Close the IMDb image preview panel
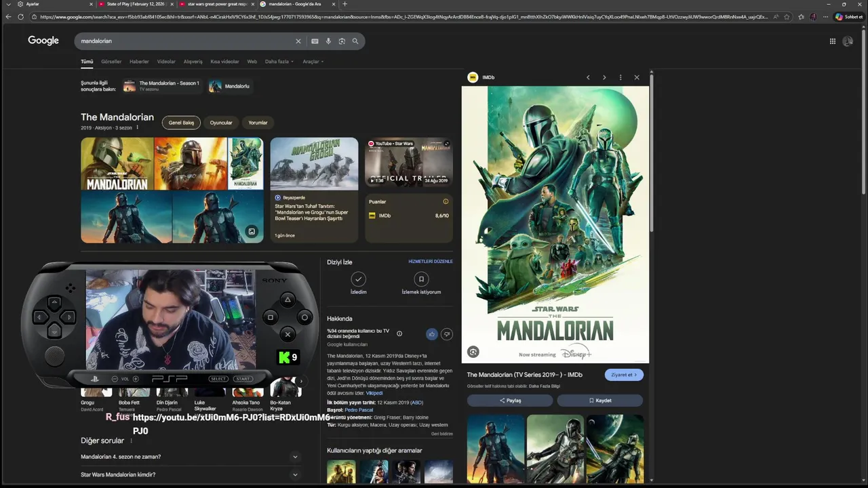The width and height of the screenshot is (868, 488). (x=637, y=77)
